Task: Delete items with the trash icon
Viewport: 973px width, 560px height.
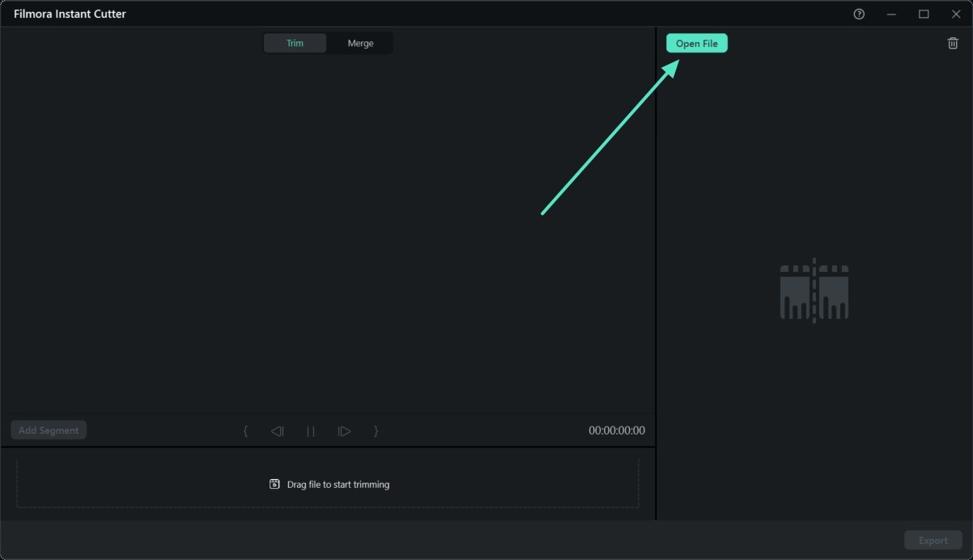Action: point(953,43)
